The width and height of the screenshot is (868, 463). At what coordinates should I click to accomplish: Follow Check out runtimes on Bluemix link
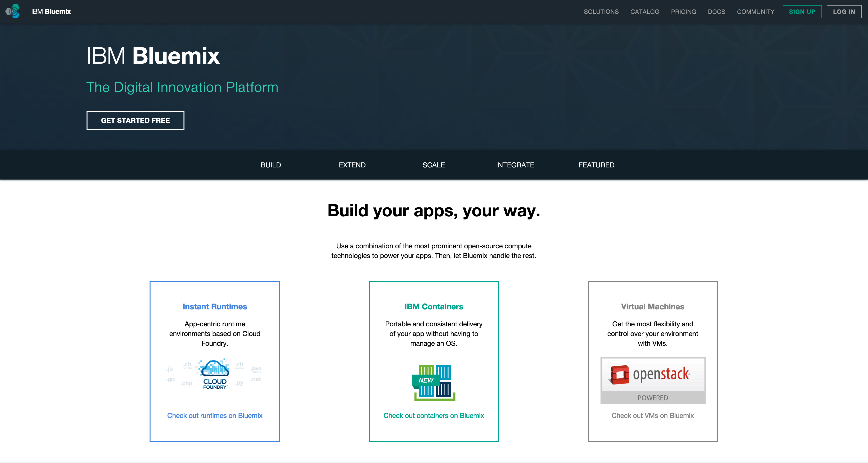coord(215,416)
